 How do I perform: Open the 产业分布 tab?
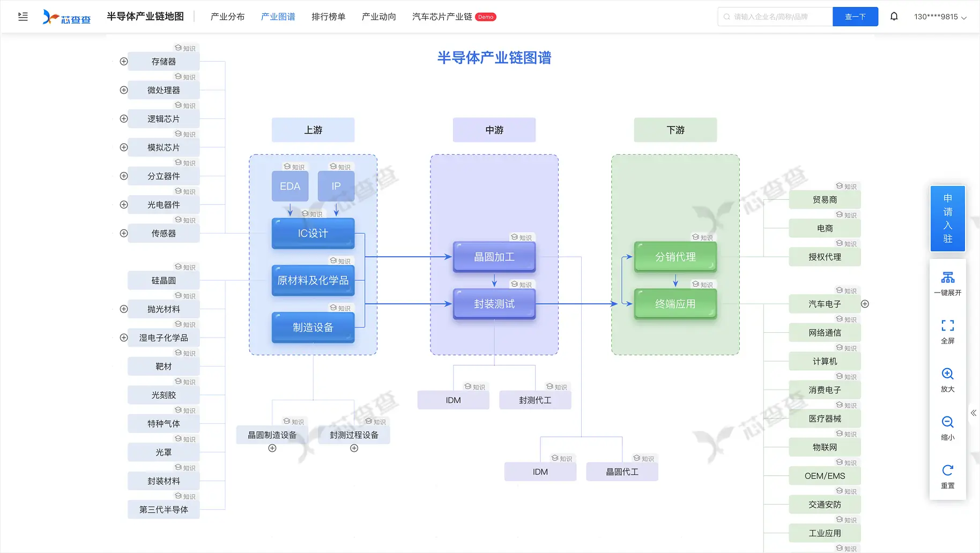coord(227,17)
